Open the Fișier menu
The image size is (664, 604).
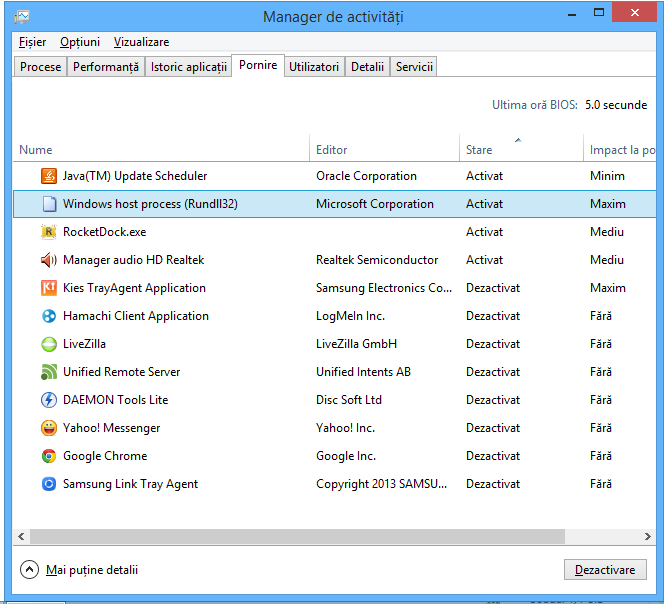pos(33,42)
